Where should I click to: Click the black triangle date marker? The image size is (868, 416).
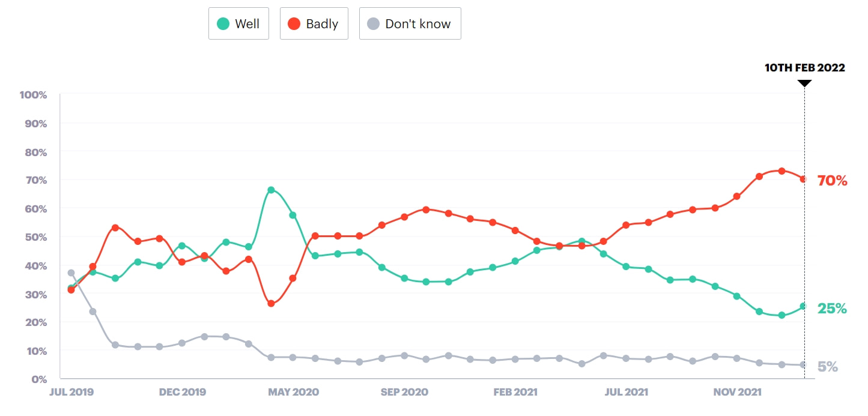pos(804,83)
